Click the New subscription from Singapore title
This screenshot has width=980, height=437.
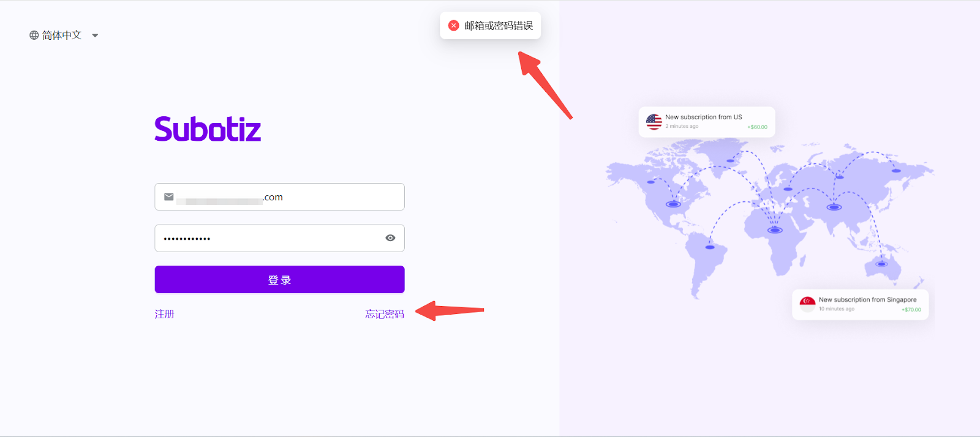867,300
